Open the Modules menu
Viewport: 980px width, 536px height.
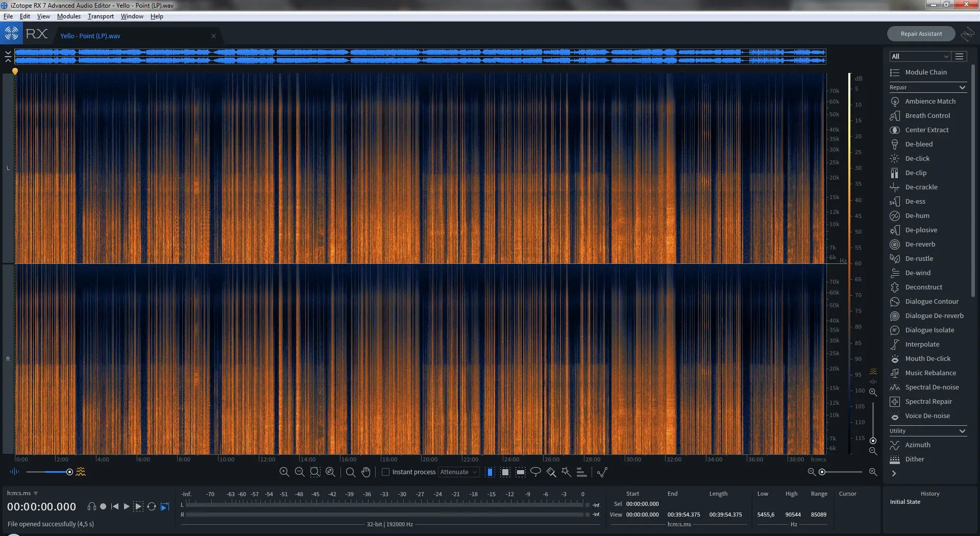click(69, 16)
